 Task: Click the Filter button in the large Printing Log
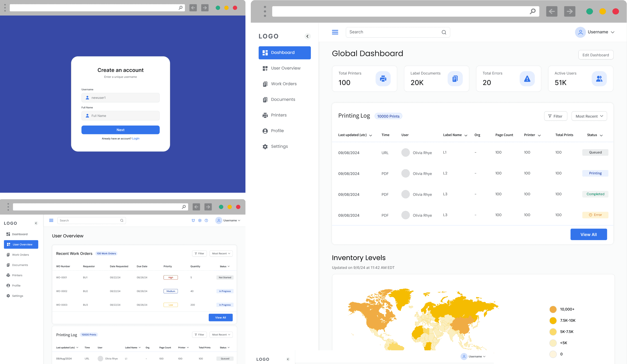555,116
